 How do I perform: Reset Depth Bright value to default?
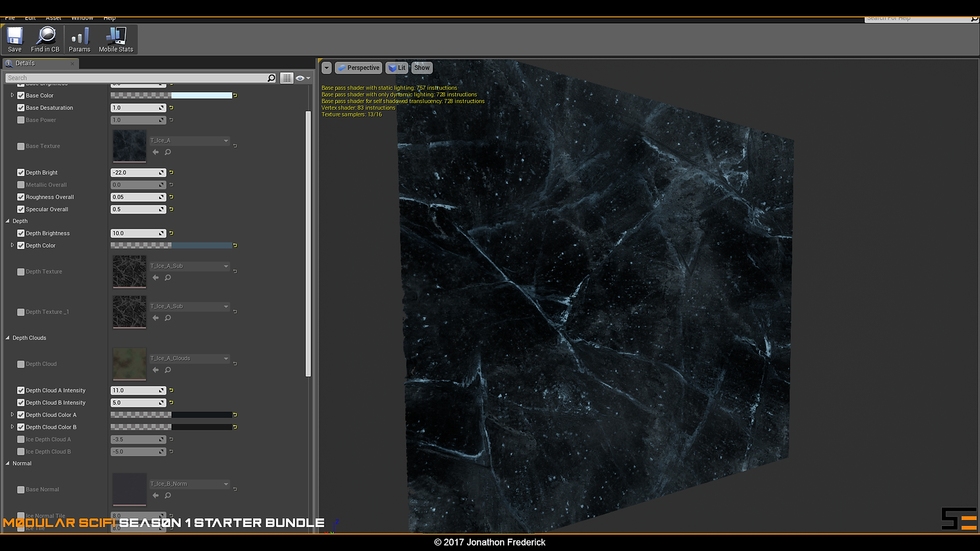(171, 173)
